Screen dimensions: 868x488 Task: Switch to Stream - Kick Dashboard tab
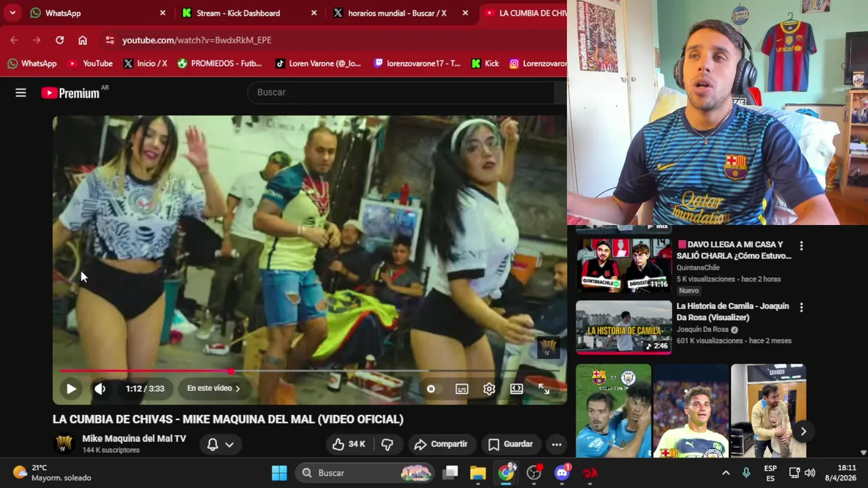[x=249, y=13]
